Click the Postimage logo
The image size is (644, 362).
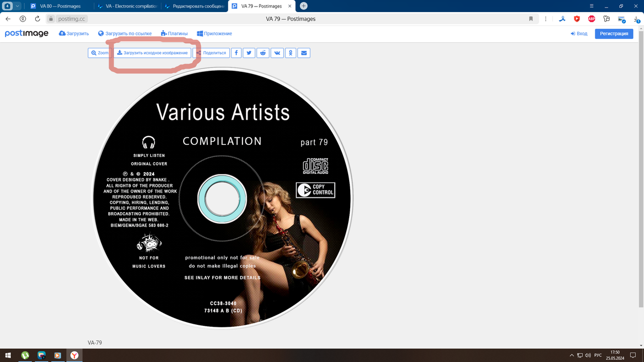click(27, 33)
